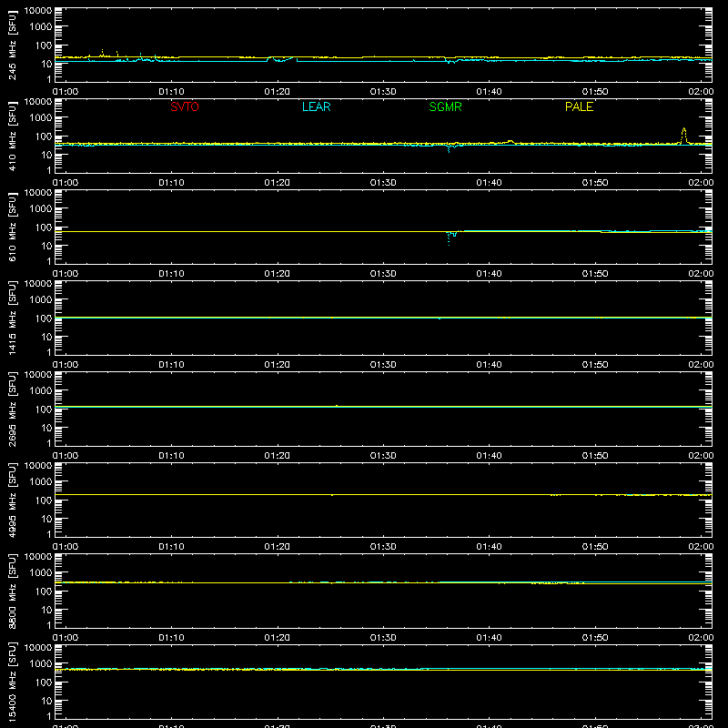Select the '15400 MHz [SFU]' axis title
This screenshot has width=728, height=728.
[x=12, y=682]
